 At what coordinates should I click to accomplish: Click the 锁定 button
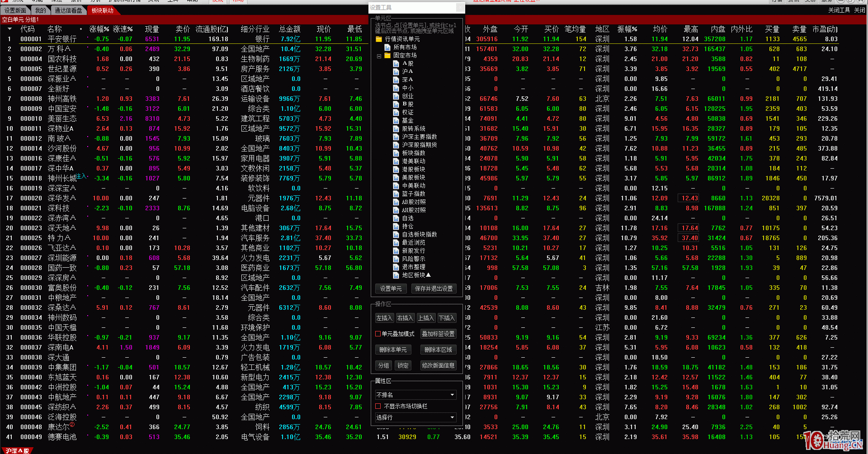click(x=403, y=365)
